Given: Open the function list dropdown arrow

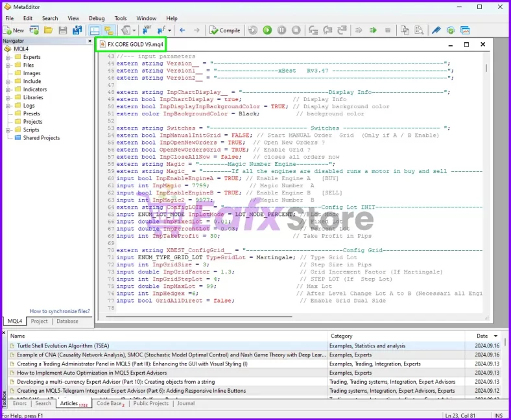Looking at the screenshot, I should click(x=169, y=30).
